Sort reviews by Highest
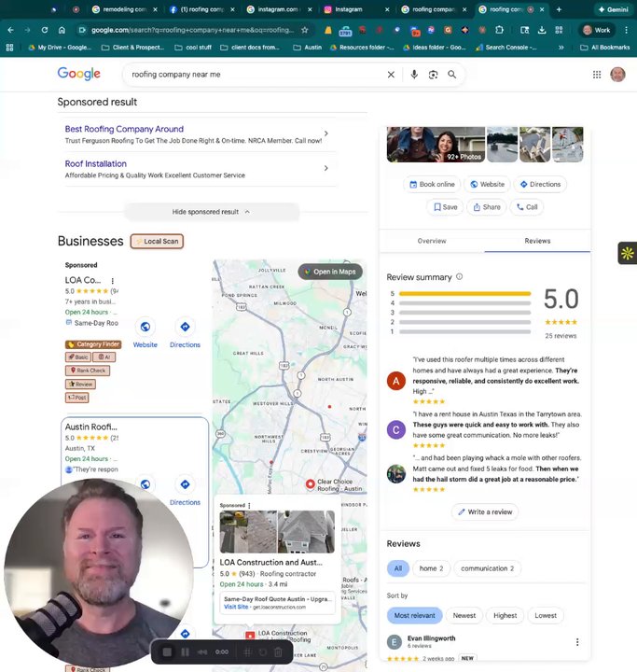The image size is (637, 672). [x=505, y=615]
